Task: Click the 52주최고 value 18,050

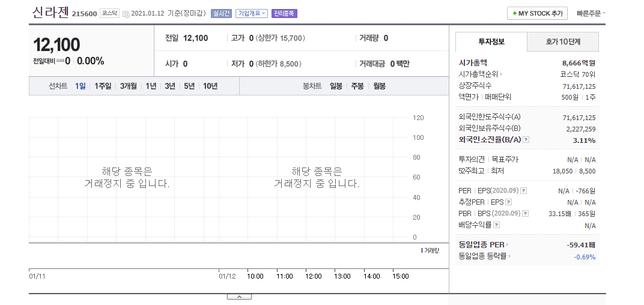Action: 563,171
